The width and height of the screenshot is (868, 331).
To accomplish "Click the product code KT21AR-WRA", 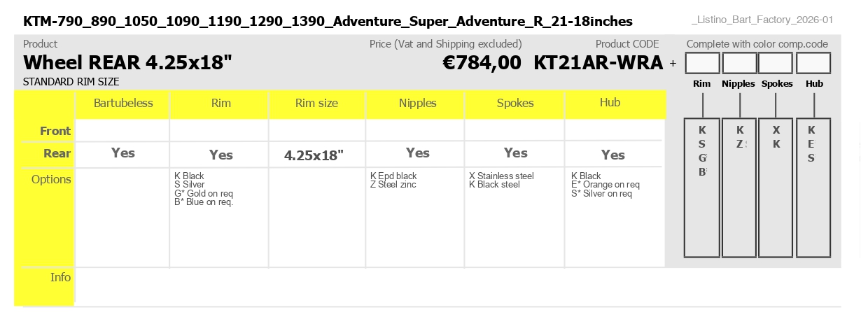I will [x=598, y=63].
